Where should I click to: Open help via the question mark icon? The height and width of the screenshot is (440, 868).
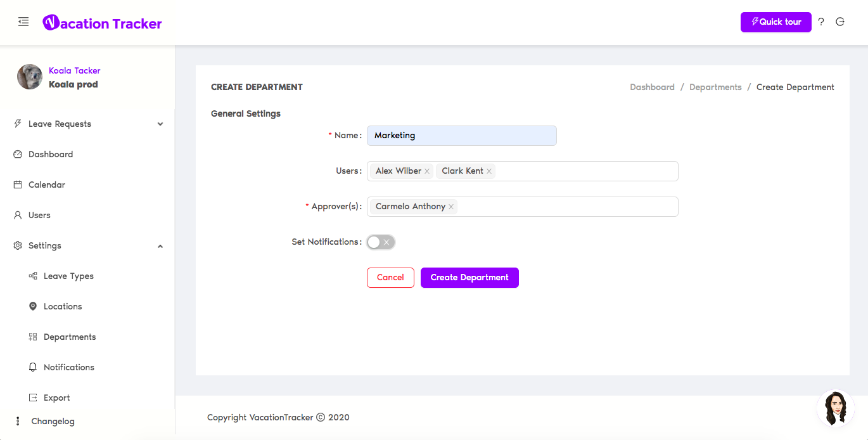point(821,22)
